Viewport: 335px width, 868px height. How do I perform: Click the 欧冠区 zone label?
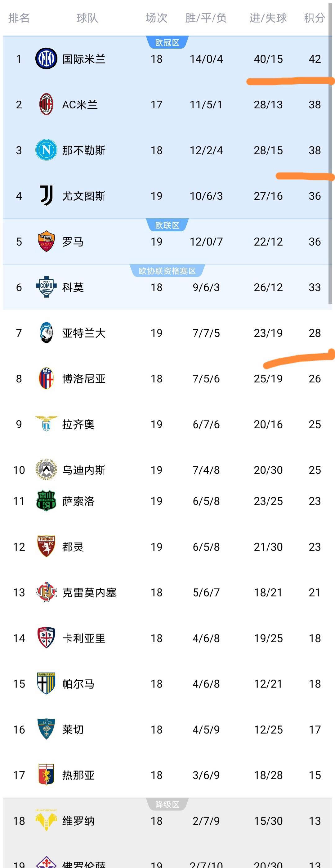coord(167,43)
